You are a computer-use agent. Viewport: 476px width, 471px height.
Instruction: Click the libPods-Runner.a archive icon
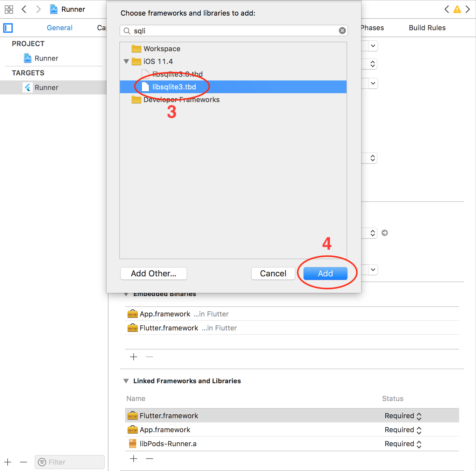pyautogui.click(x=133, y=444)
